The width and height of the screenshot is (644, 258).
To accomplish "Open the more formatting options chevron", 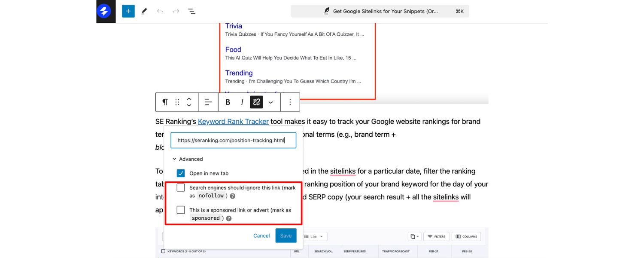I will click(x=271, y=102).
